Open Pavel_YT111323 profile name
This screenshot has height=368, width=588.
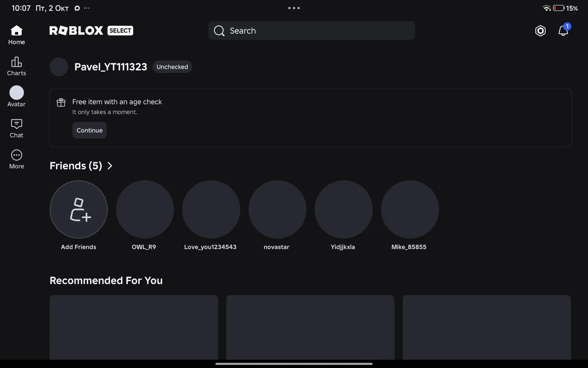(111, 67)
